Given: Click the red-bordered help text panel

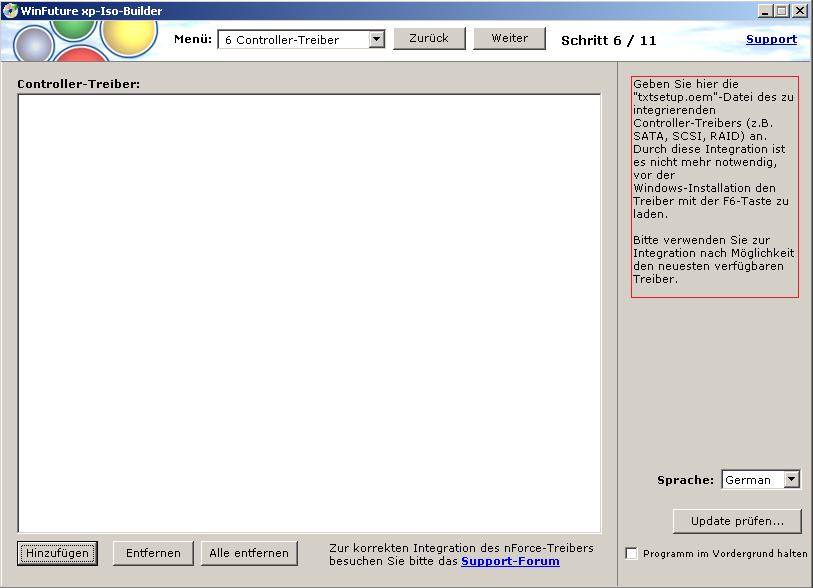Looking at the screenshot, I should pyautogui.click(x=714, y=187).
